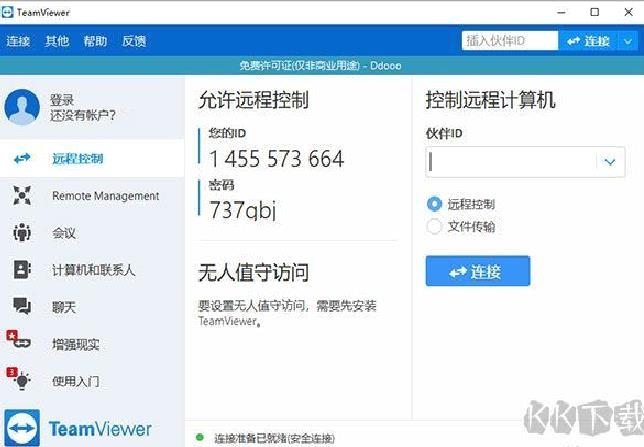Image resolution: width=644 pixels, height=447 pixels.
Task: Open the 使用入门 section
Action: tap(92, 381)
